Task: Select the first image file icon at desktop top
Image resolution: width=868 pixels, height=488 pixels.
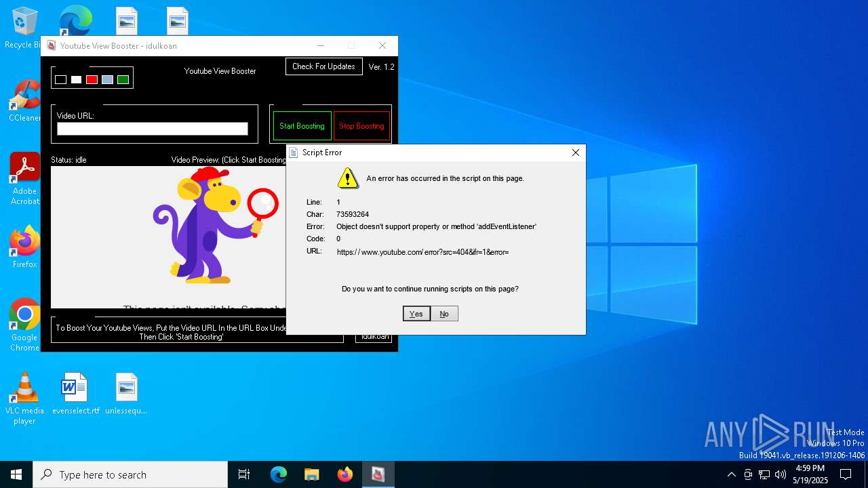Action: (126, 20)
